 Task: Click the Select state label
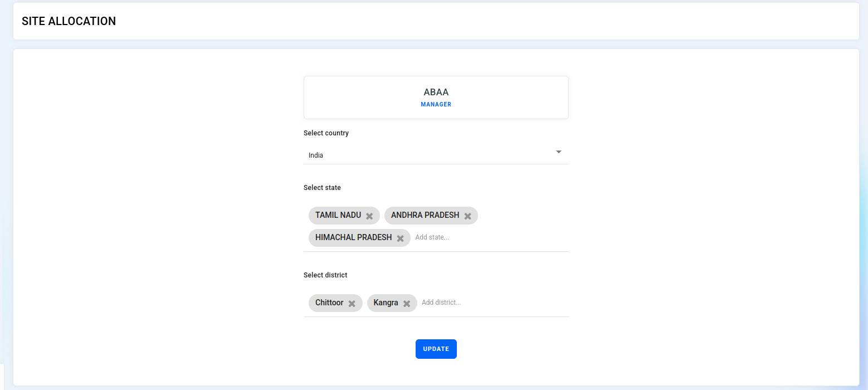322,188
